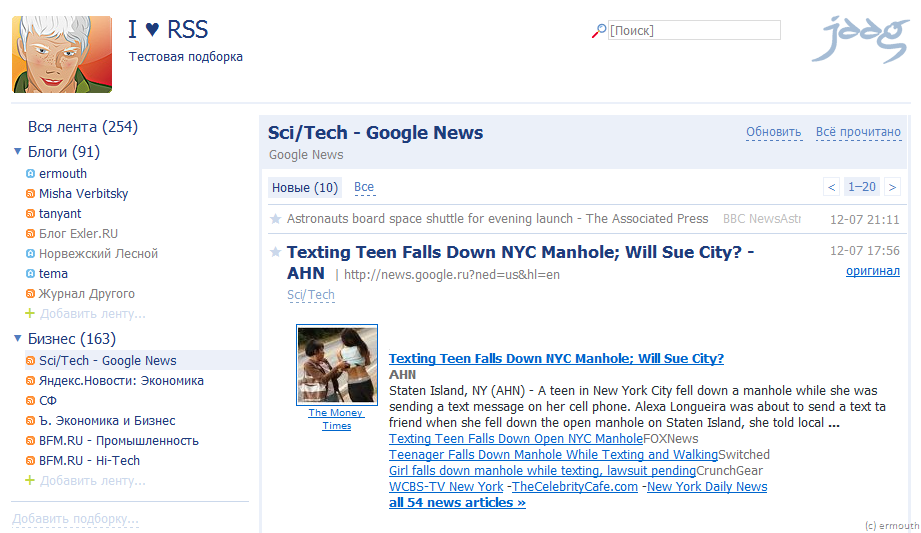This screenshot has height=533, width=921.
Task: Click the RSS icon next to Sci/Tech - Google News
Action: coord(31,360)
